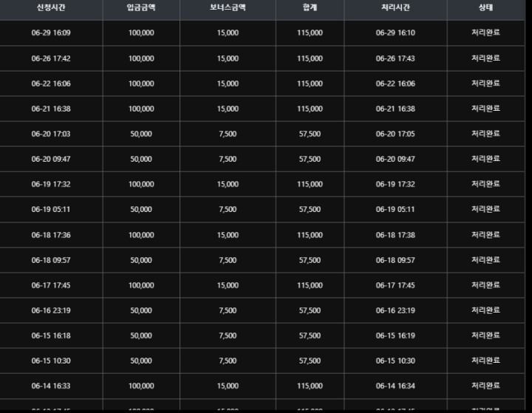Viewport: 532px width, 413px height.
Task: Click the 처리시간 column header
Action: (395, 8)
